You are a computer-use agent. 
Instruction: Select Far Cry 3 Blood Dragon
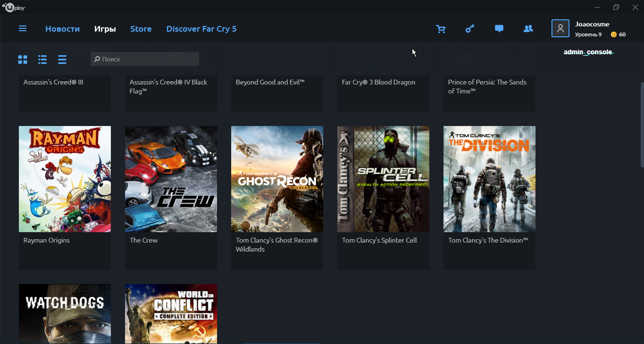click(x=378, y=82)
